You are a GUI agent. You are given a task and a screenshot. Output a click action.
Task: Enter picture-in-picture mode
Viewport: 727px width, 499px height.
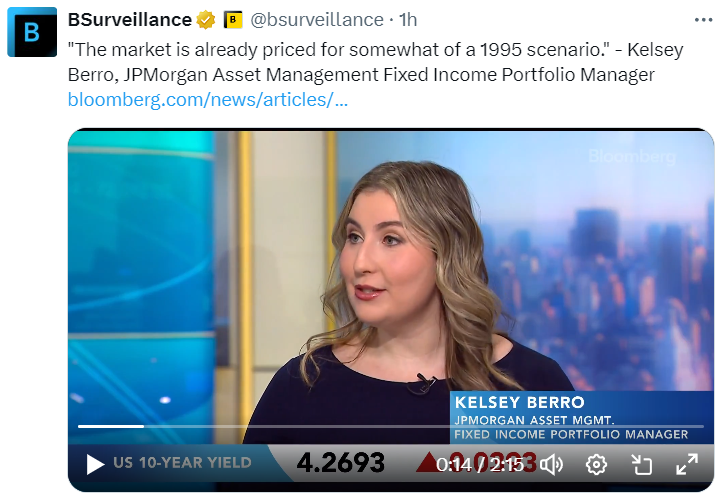pos(641,464)
